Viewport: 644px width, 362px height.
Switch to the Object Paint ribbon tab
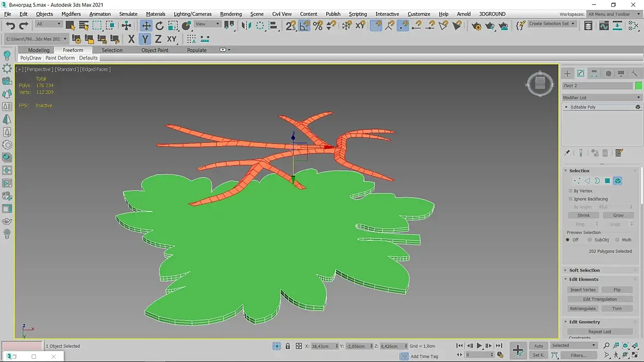pos(155,50)
